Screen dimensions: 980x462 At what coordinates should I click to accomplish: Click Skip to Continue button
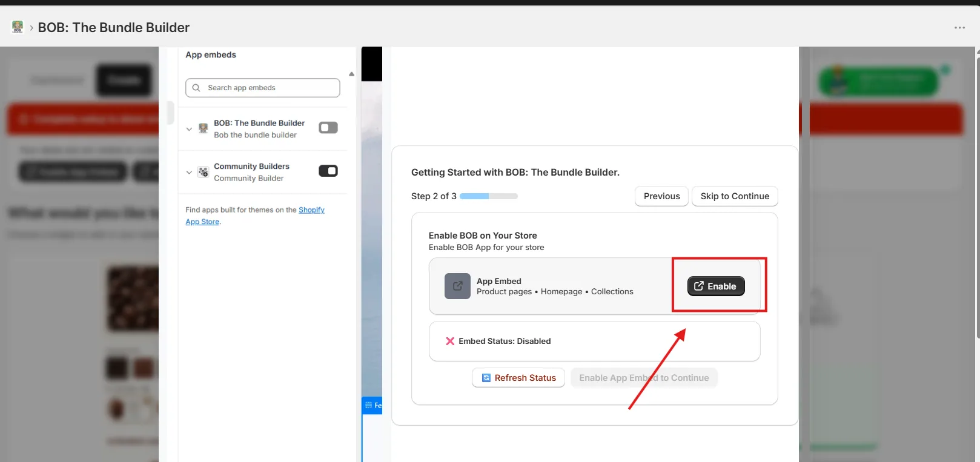pos(735,196)
